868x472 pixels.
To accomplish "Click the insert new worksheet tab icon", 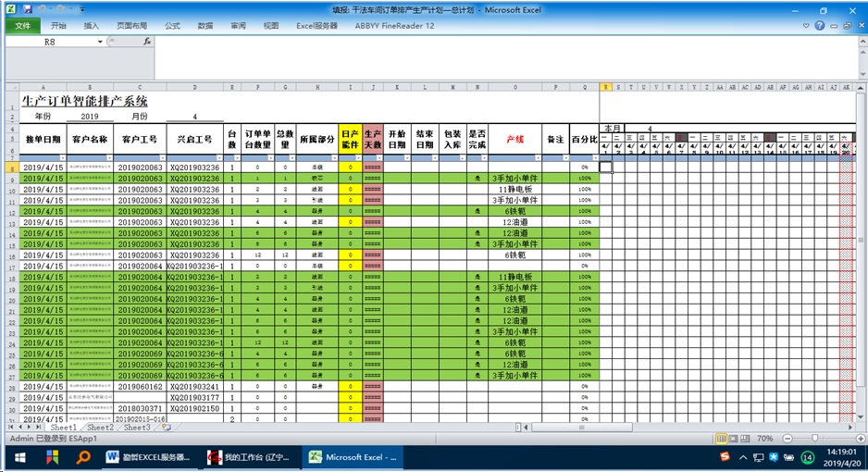I will 166,428.
